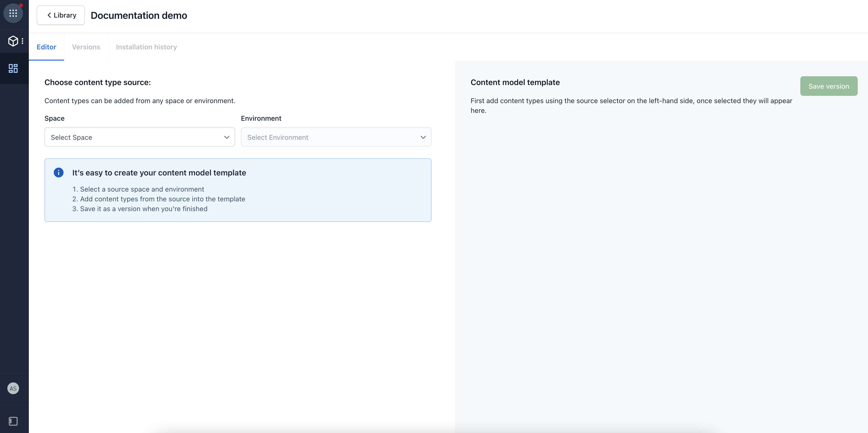
Task: Click the 'Choose content type source:' heading
Action: pyautogui.click(x=98, y=82)
